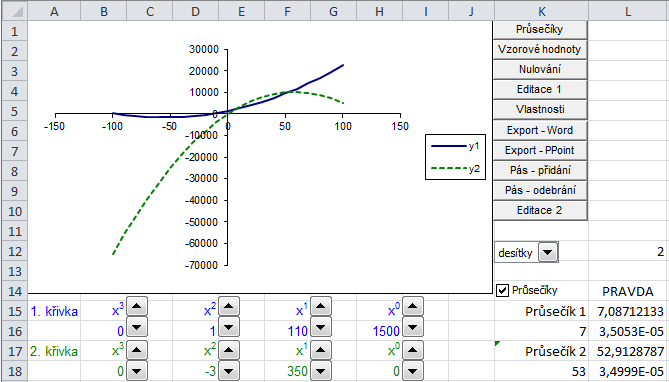
Task: Increase x⁰ coefficient of 1. křivka
Action: point(413,306)
